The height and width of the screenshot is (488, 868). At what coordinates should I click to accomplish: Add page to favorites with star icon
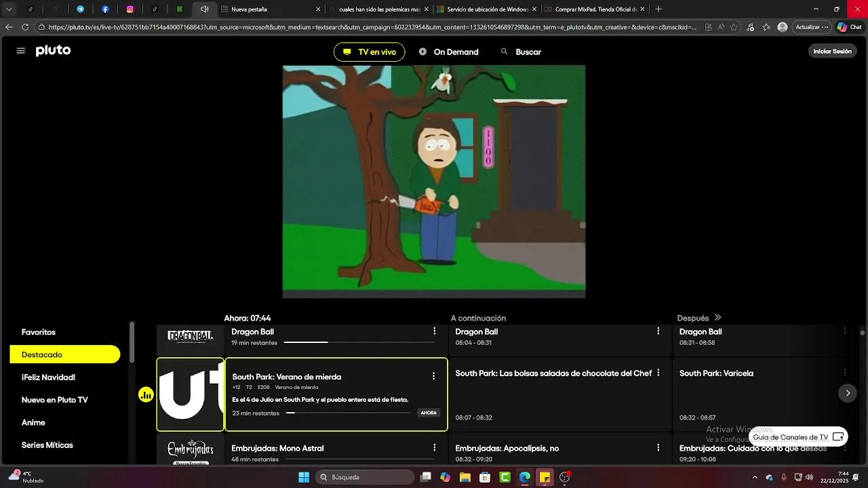(734, 27)
